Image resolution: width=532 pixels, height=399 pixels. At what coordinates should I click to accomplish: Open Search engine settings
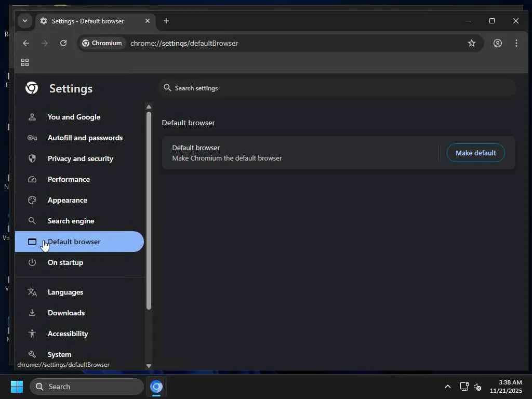(79, 221)
